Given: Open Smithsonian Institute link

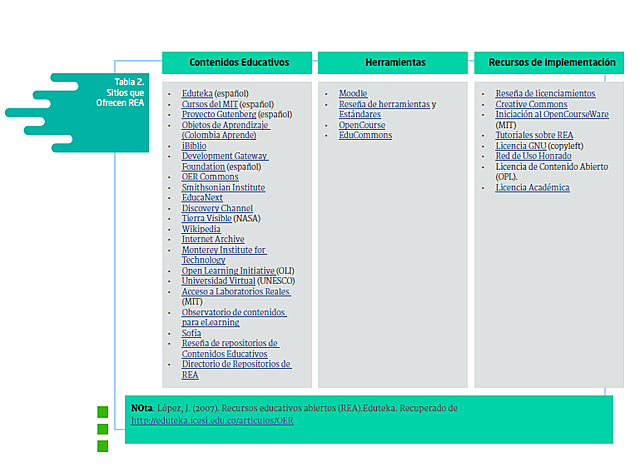Looking at the screenshot, I should tap(223, 187).
